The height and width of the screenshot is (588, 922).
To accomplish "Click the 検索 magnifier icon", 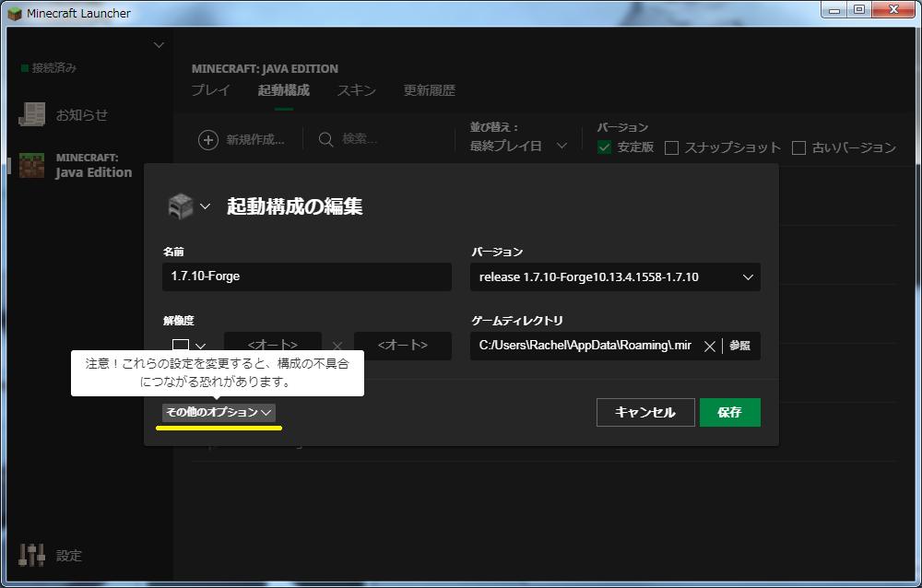I will [325, 140].
